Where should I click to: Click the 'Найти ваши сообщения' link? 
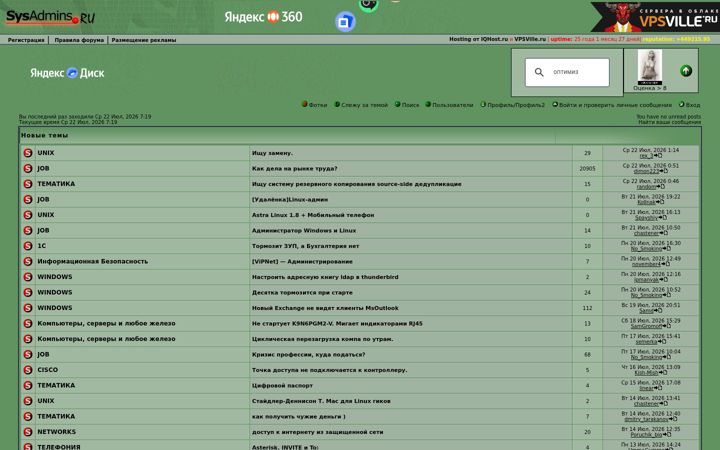[x=669, y=122]
